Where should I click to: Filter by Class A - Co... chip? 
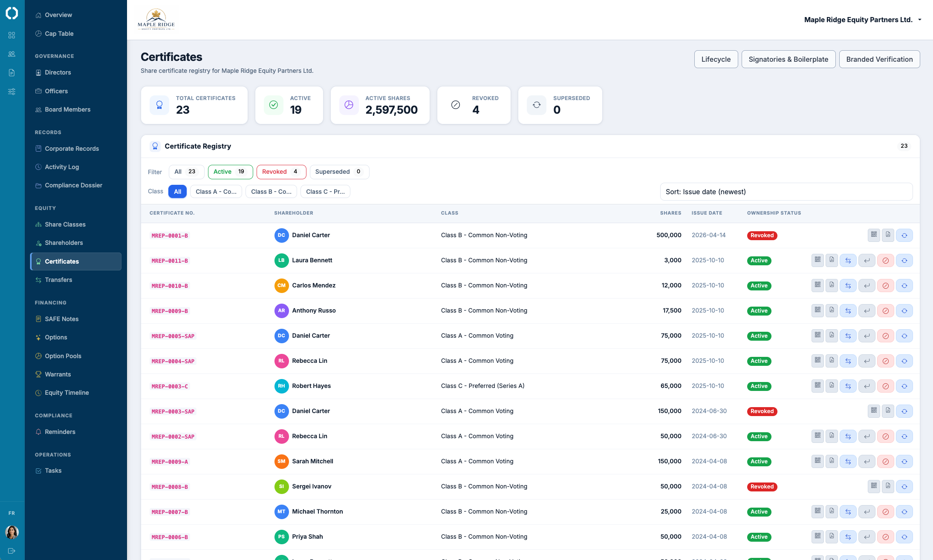[216, 192]
